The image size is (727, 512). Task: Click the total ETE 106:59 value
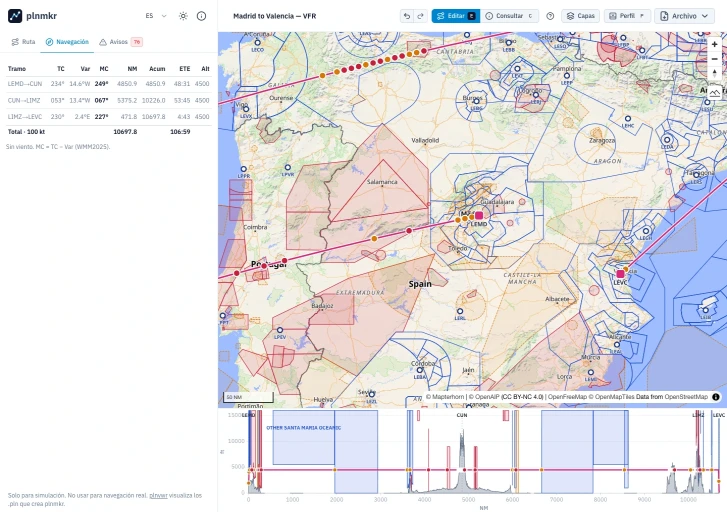(180, 132)
